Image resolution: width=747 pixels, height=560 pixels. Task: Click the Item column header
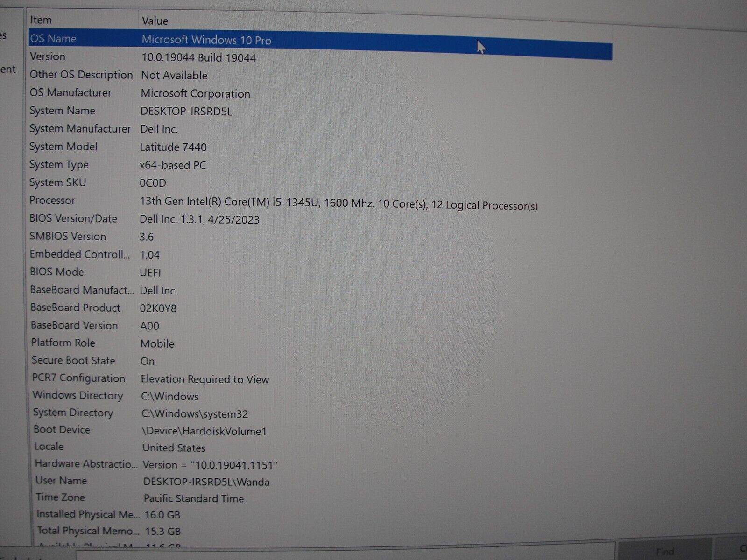point(41,20)
